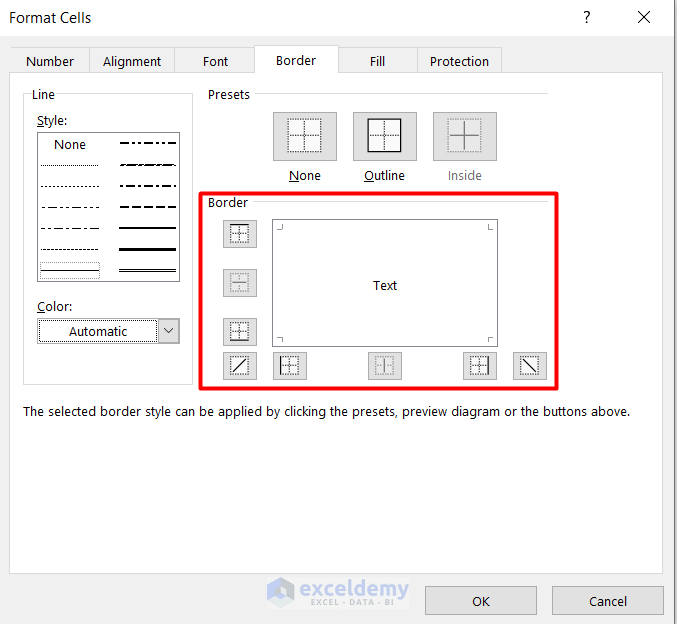677x624 pixels.
Task: Toggle the diagonal up border button
Action: point(240,366)
